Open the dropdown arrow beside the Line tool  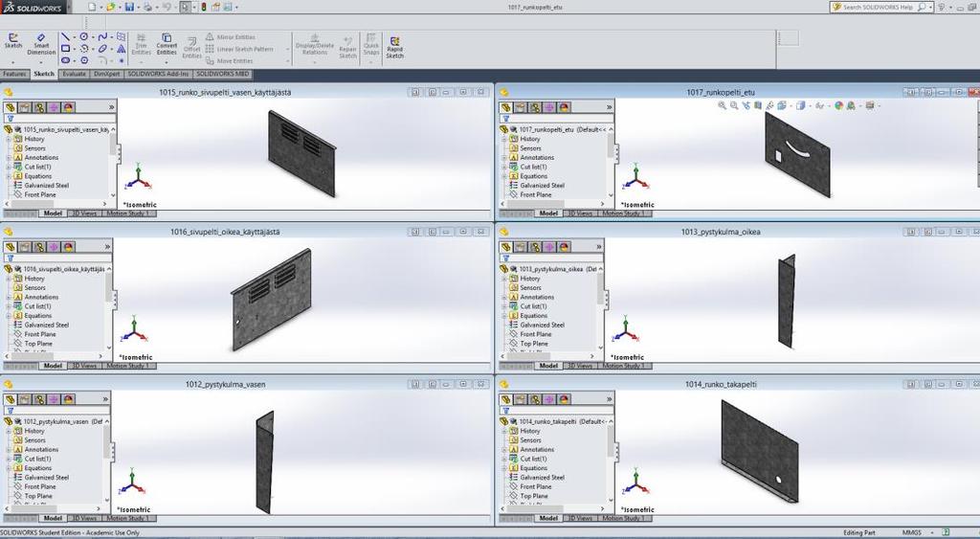pos(74,37)
